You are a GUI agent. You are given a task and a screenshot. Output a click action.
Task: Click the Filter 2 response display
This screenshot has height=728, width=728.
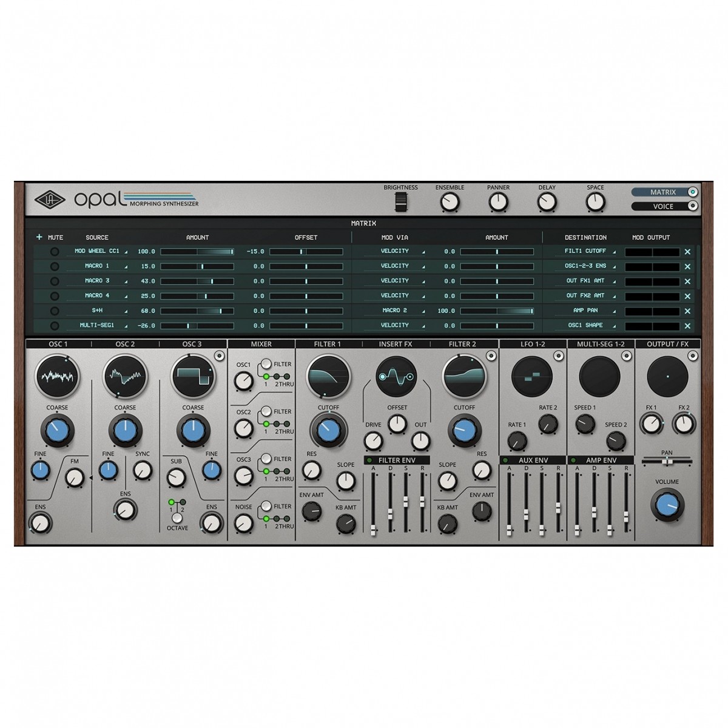[464, 376]
